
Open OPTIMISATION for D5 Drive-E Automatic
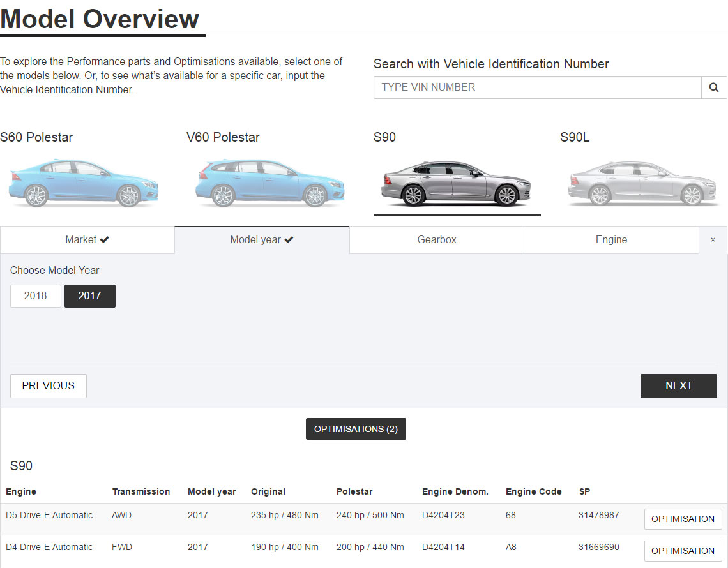tap(683, 519)
